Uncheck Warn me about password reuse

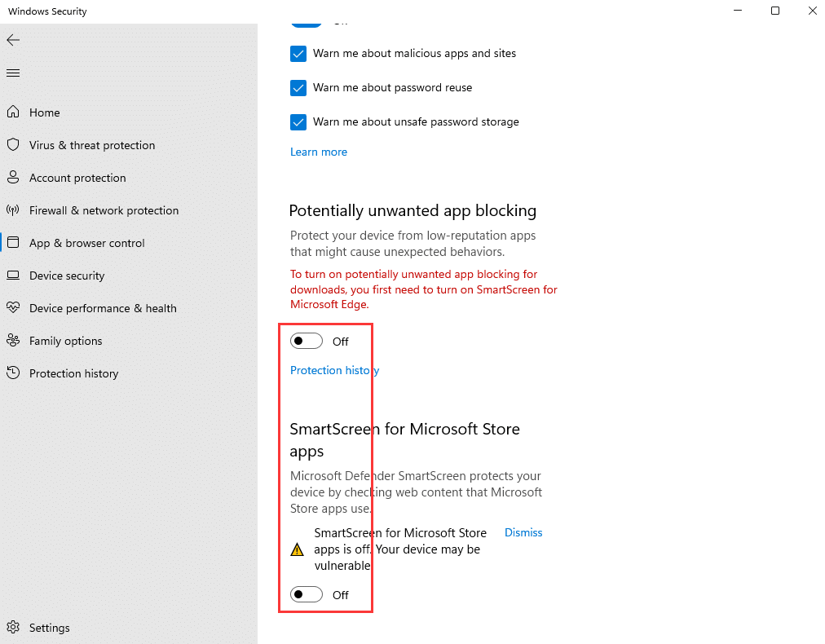point(298,88)
